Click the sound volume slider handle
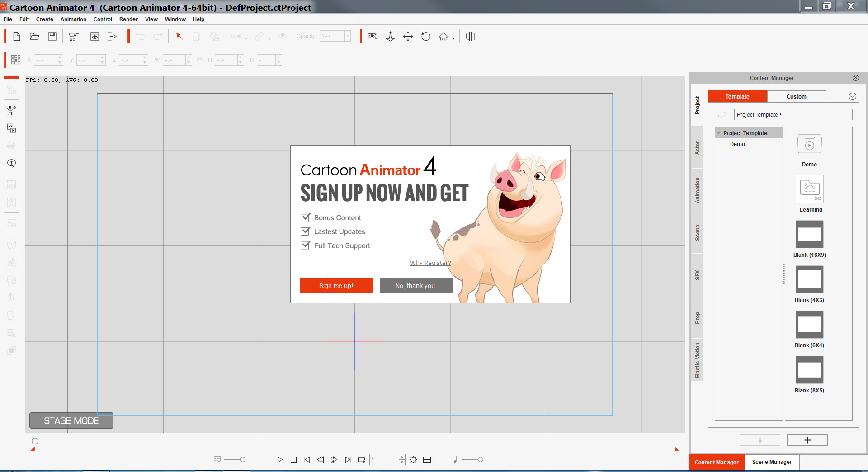Image resolution: width=868 pixels, height=472 pixels. tap(481, 460)
